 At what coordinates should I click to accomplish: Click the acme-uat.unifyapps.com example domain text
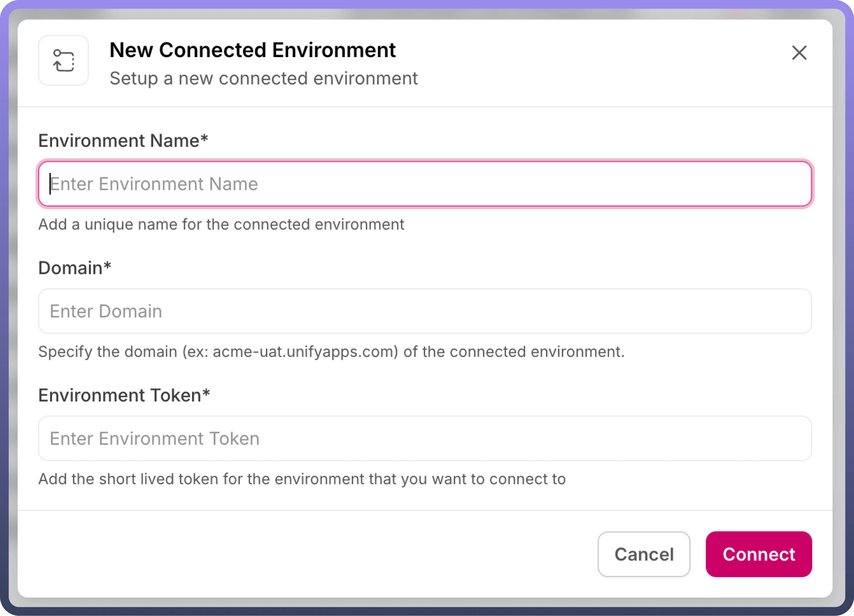305,352
